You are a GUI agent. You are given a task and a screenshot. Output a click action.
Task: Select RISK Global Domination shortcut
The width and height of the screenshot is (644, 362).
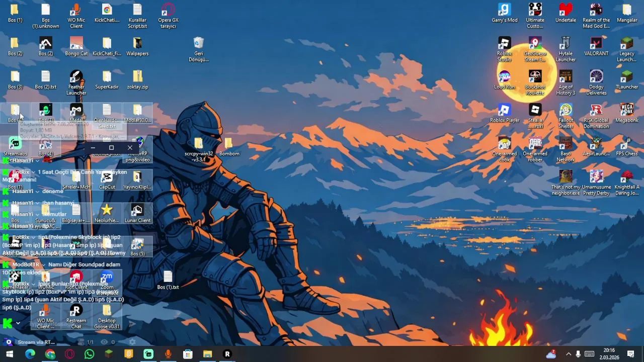[x=596, y=116]
